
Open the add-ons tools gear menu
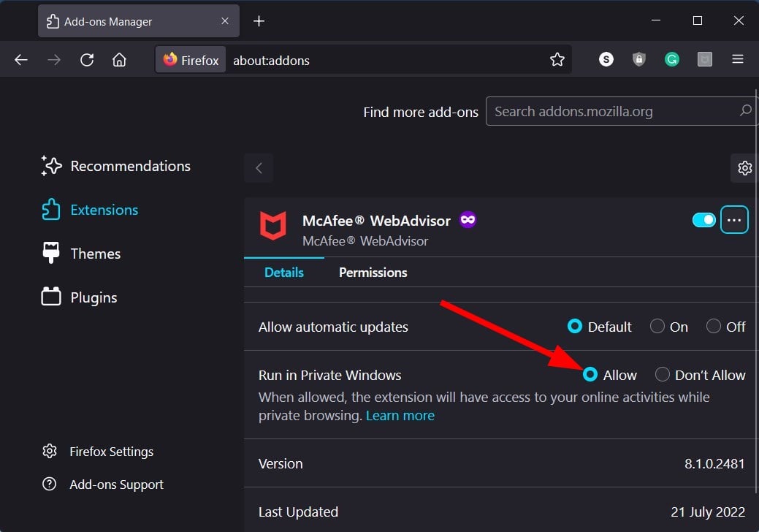pyautogui.click(x=744, y=168)
